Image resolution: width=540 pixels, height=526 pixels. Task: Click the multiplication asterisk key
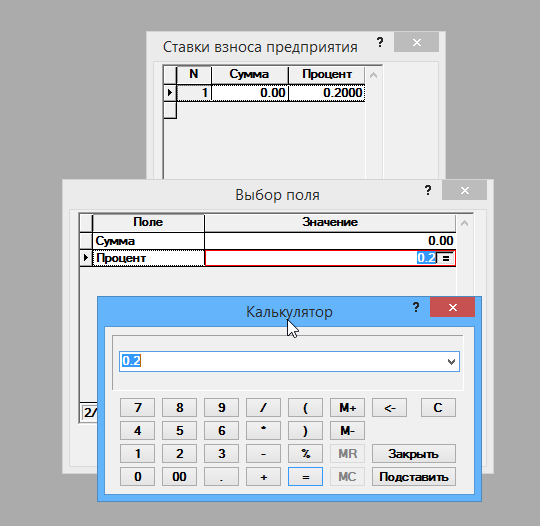(263, 431)
